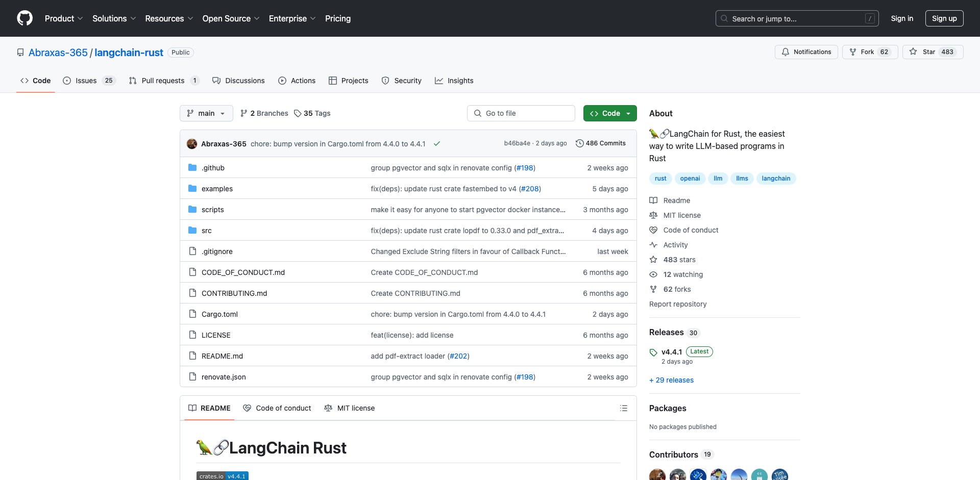This screenshot has height=480, width=980.
Task: Open the 2 Branches page
Action: (264, 113)
